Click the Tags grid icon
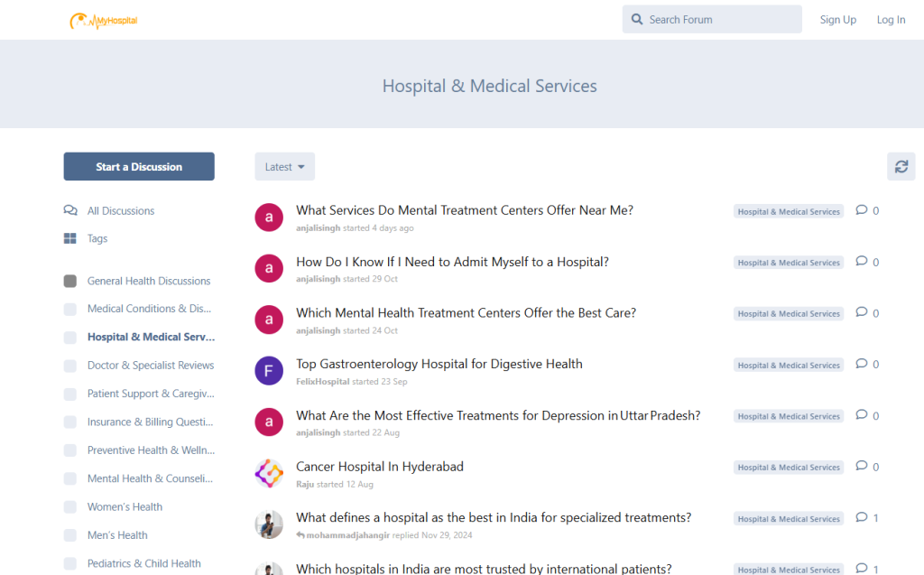The height and width of the screenshot is (575, 924). pos(70,238)
